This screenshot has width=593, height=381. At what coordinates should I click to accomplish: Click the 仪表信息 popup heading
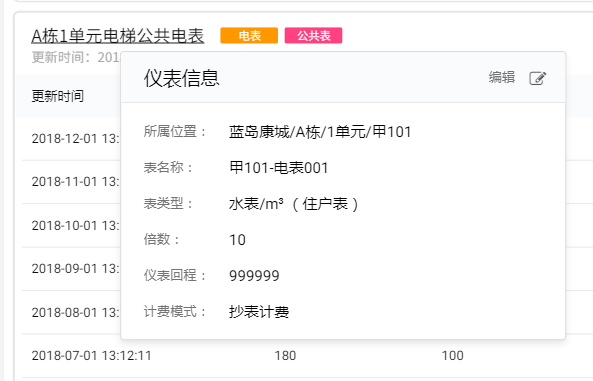(x=182, y=78)
